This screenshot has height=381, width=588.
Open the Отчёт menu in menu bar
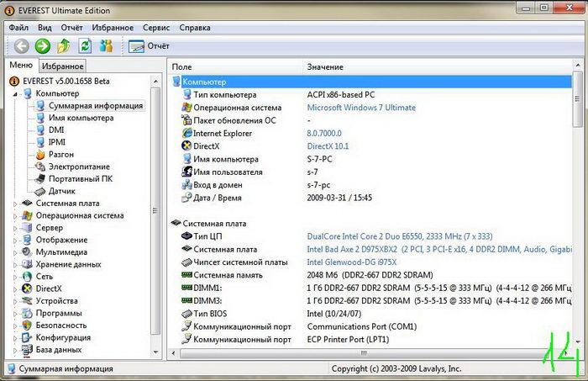(x=71, y=28)
